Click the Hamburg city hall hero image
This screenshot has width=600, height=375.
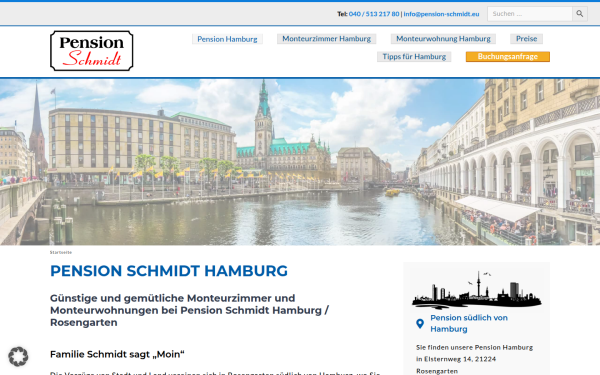coord(300,162)
